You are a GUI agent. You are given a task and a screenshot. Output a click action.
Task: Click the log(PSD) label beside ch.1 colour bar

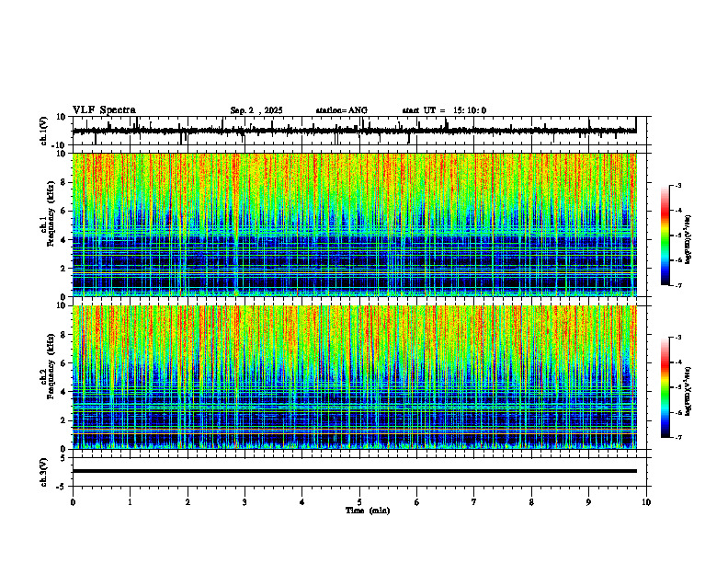(x=688, y=240)
